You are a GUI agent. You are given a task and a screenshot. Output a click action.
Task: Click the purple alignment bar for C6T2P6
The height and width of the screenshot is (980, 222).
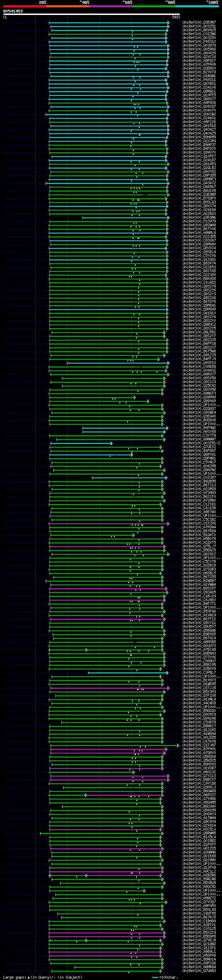(109, 524)
